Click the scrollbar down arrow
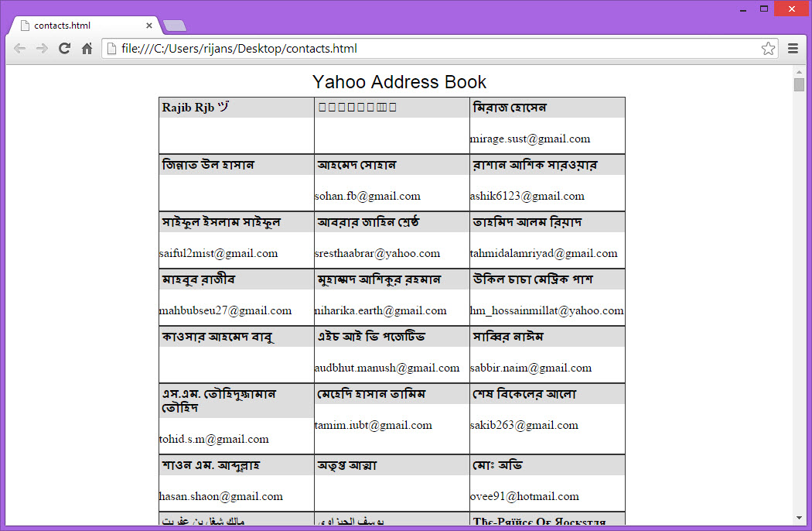812x531 pixels. 800,518
